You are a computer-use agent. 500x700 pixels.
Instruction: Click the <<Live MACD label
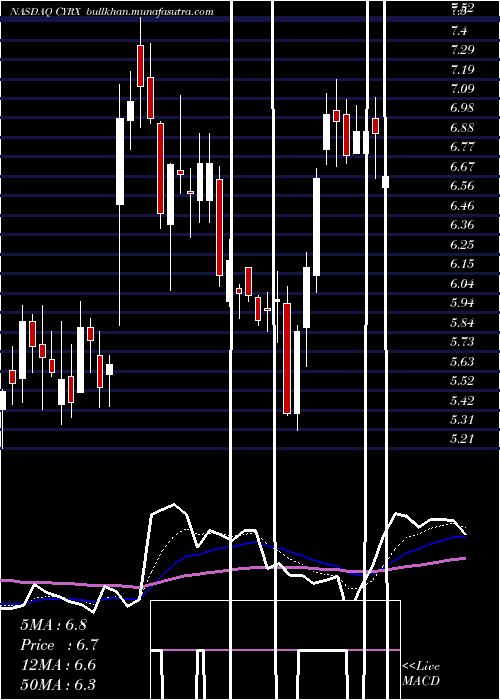pos(421,673)
